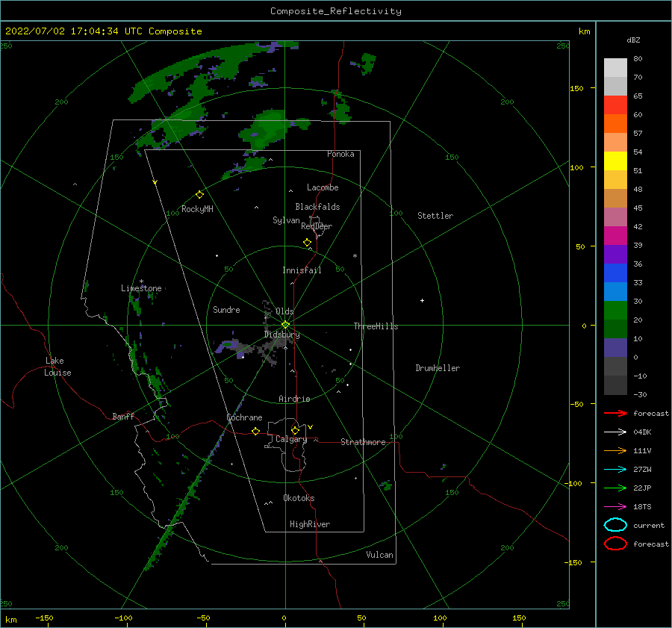
Task: Click the current legend text
Action: (x=649, y=525)
